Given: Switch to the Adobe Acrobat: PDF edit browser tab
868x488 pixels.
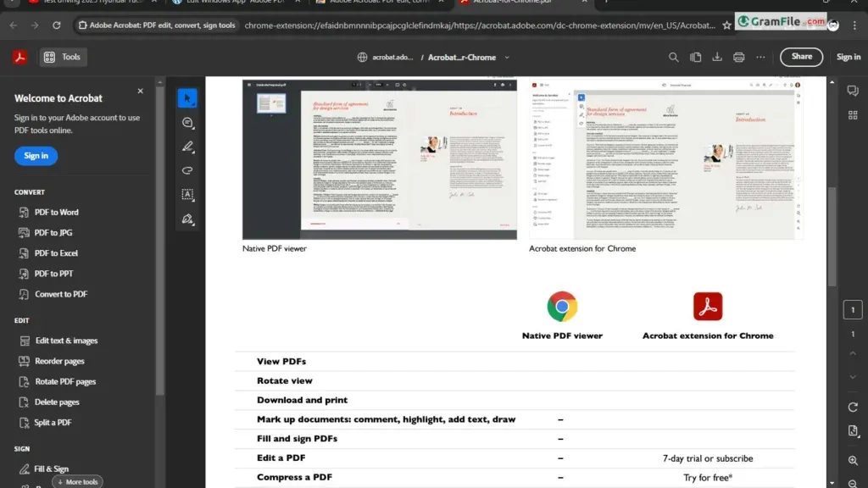Looking at the screenshot, I should pos(382,3).
